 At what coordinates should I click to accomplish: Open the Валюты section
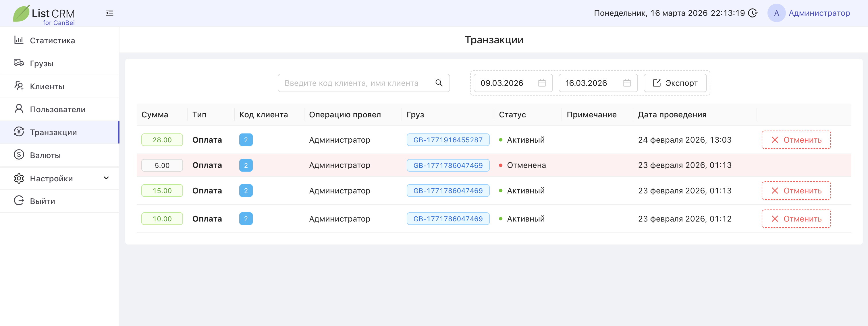pyautogui.click(x=45, y=155)
